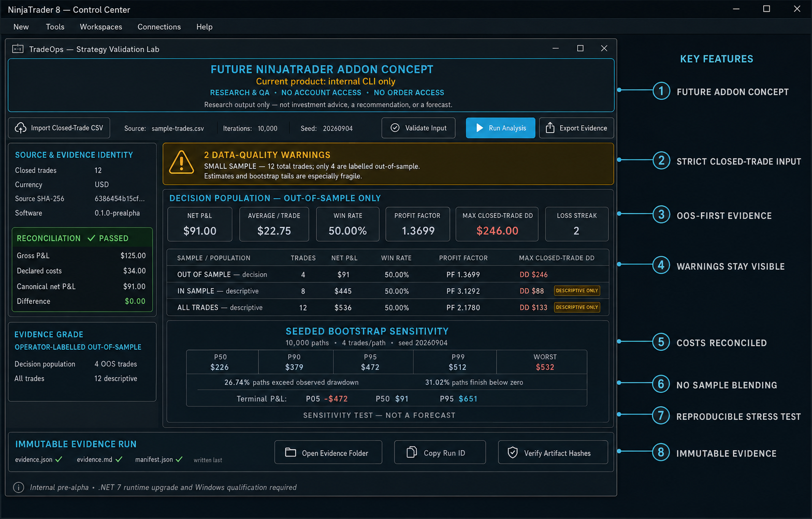The image size is (812, 519).
Task: Click the Source SHA-256 value 6386454b15cf...
Action: pyautogui.click(x=120, y=199)
